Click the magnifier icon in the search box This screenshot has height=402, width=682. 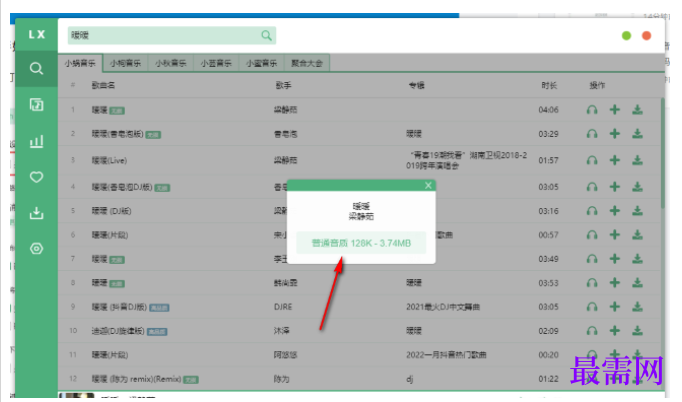coord(266,35)
